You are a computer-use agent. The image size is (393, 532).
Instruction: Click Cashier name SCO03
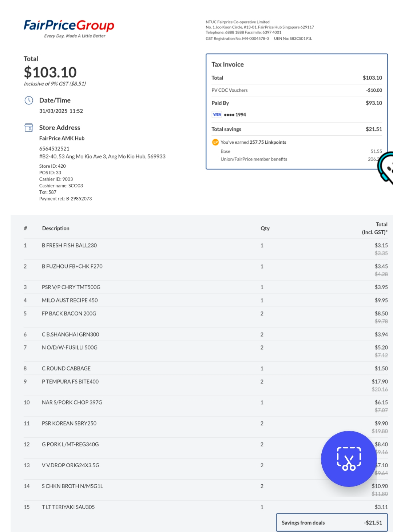click(x=61, y=186)
